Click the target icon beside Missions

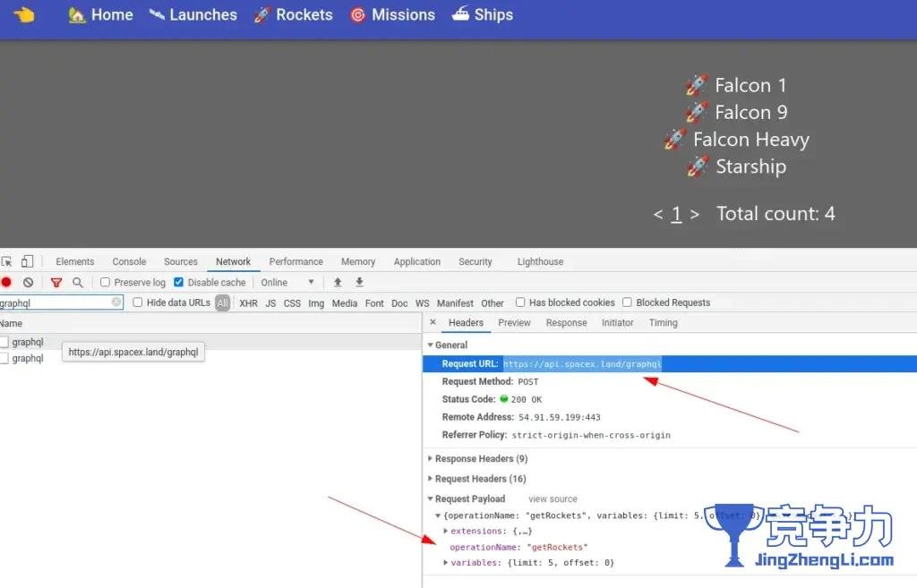click(357, 15)
